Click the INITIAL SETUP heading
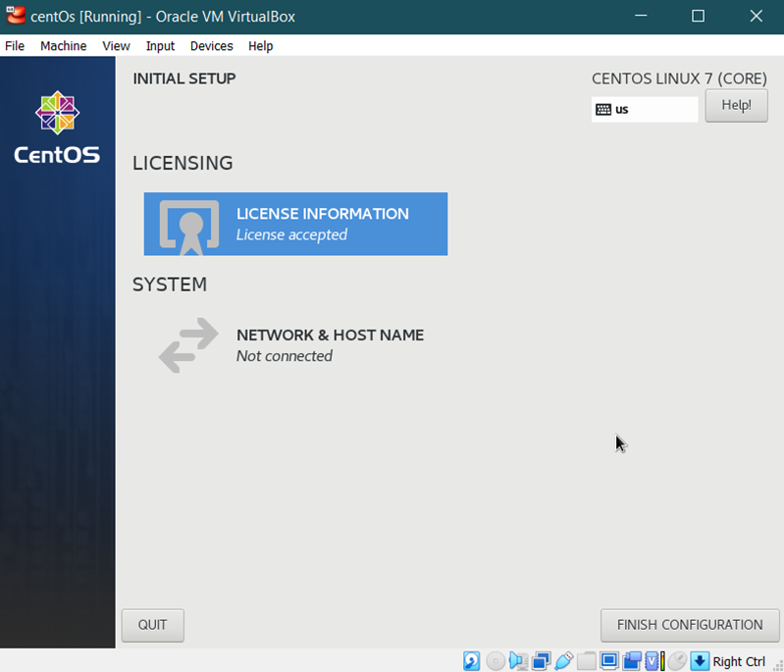784x672 pixels. tap(184, 79)
